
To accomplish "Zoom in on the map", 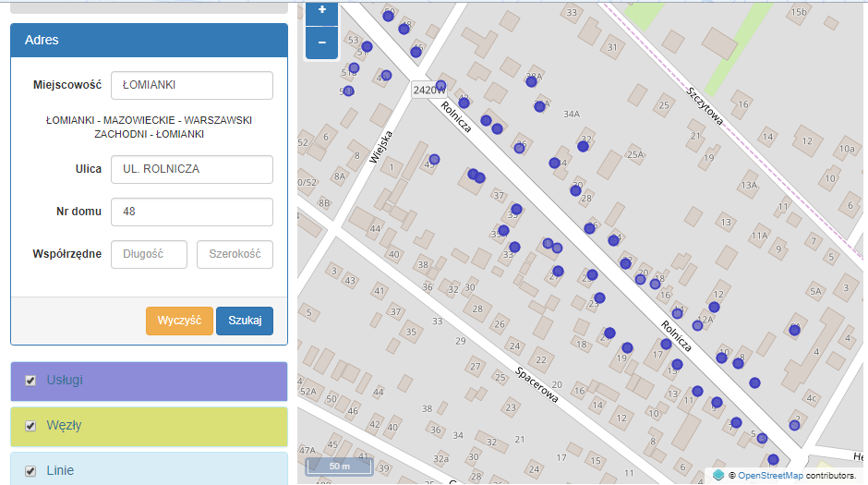I will pyautogui.click(x=321, y=11).
